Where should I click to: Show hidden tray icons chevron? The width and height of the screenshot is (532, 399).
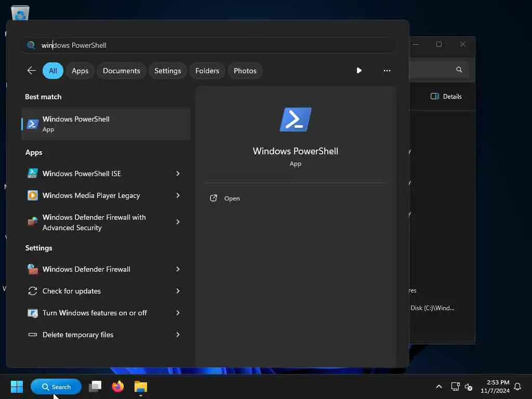click(438, 387)
